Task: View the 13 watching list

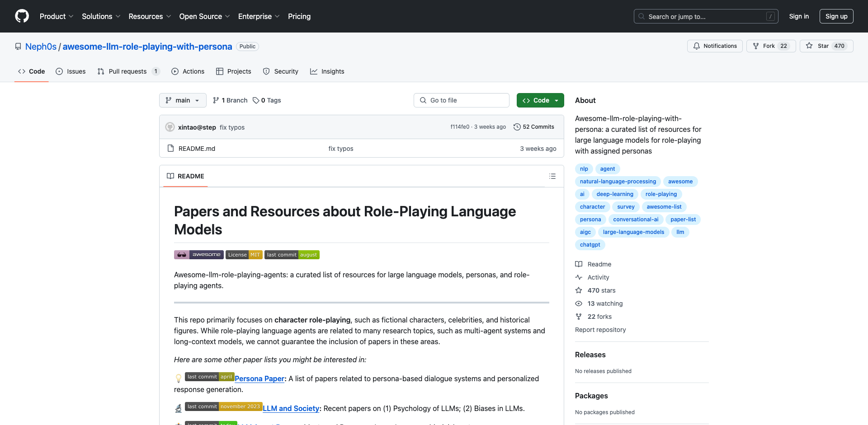Action: click(599, 304)
